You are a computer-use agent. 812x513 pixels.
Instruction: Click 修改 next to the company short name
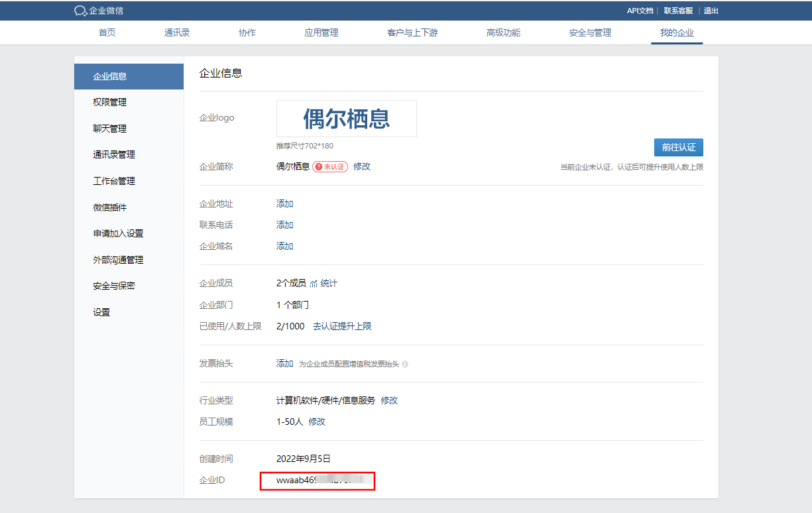coord(362,166)
